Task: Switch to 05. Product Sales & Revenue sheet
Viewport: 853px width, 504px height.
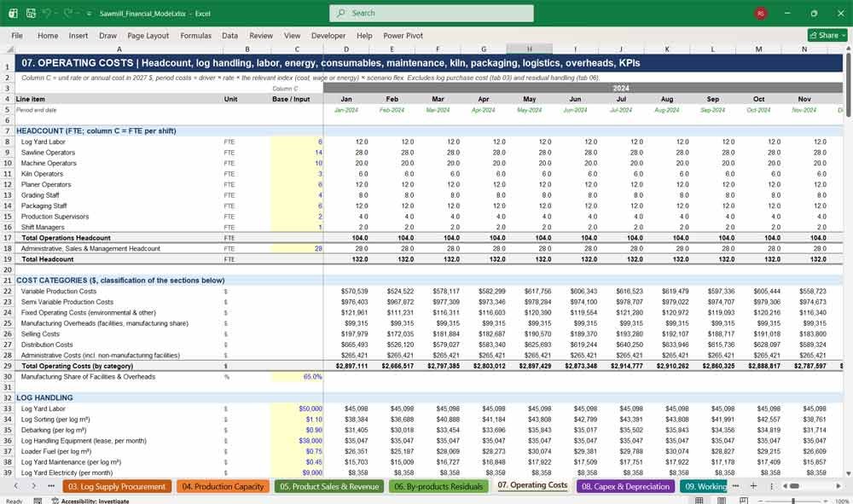Action: click(329, 487)
